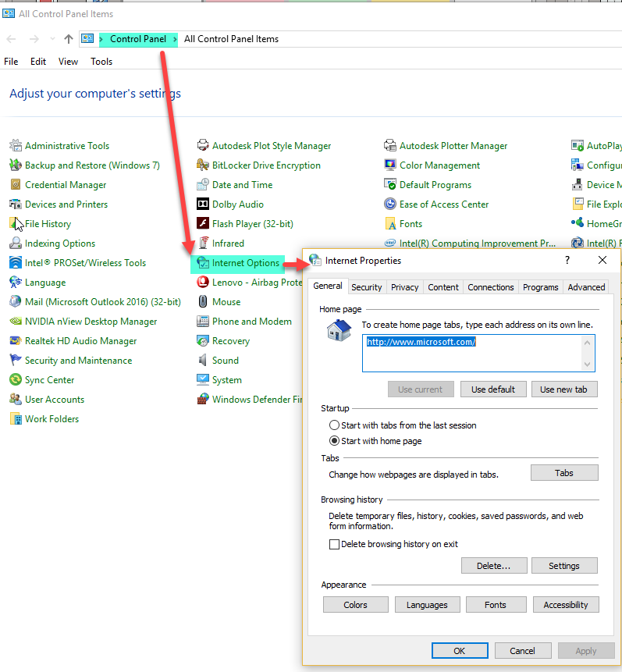Switch to the Connections tab
Image resolution: width=622 pixels, height=672 pixels.
point(491,287)
